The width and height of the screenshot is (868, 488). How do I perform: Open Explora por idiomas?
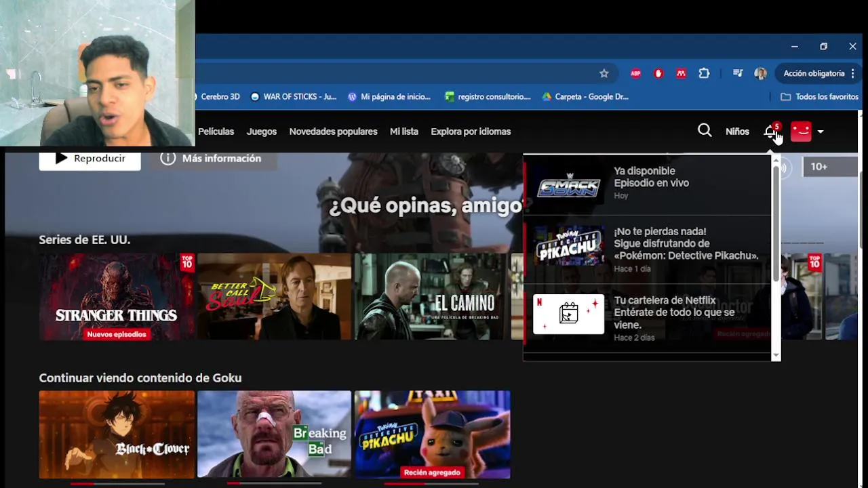pyautogui.click(x=471, y=131)
